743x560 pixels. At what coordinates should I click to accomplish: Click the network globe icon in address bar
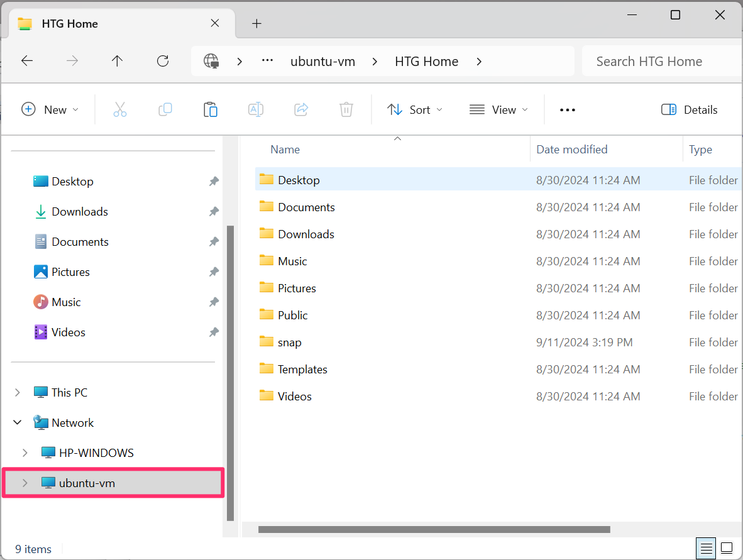click(x=211, y=61)
